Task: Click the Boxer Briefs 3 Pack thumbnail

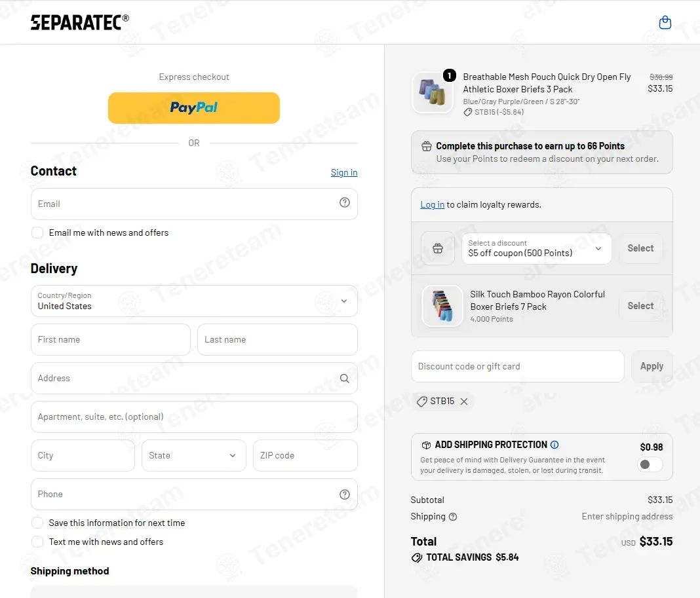Action: pos(432,92)
